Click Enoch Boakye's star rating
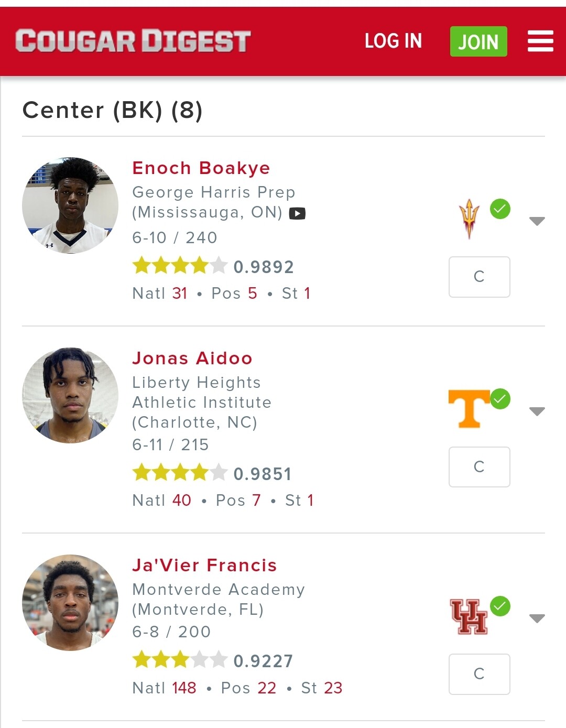Image resolution: width=566 pixels, height=728 pixels. click(180, 266)
